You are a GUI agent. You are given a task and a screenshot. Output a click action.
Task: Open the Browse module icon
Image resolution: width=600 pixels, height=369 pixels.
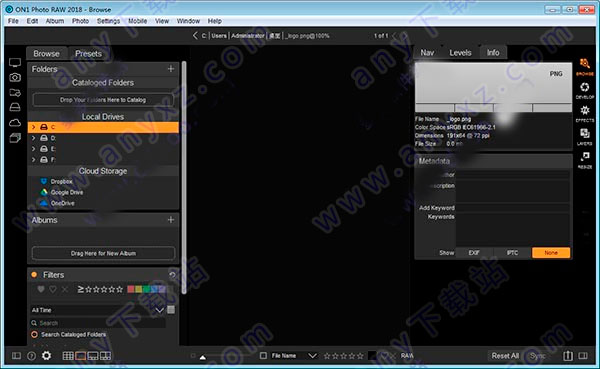tap(584, 66)
